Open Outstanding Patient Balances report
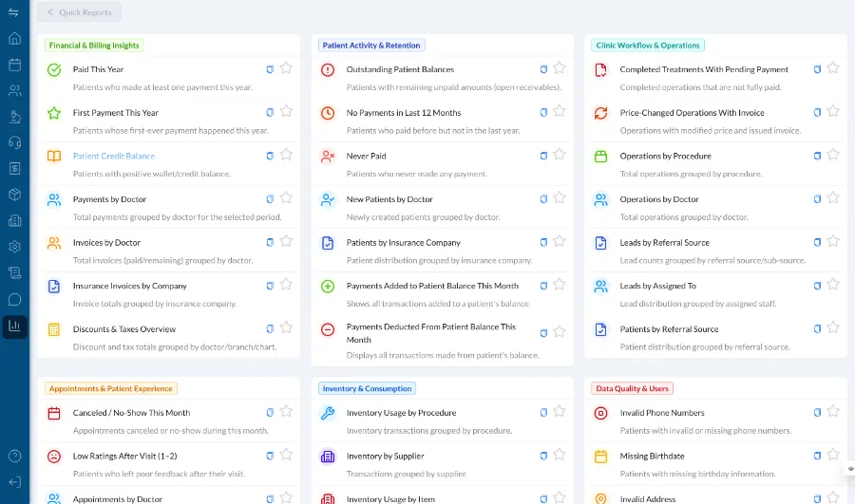The height and width of the screenshot is (504, 855). click(x=400, y=69)
